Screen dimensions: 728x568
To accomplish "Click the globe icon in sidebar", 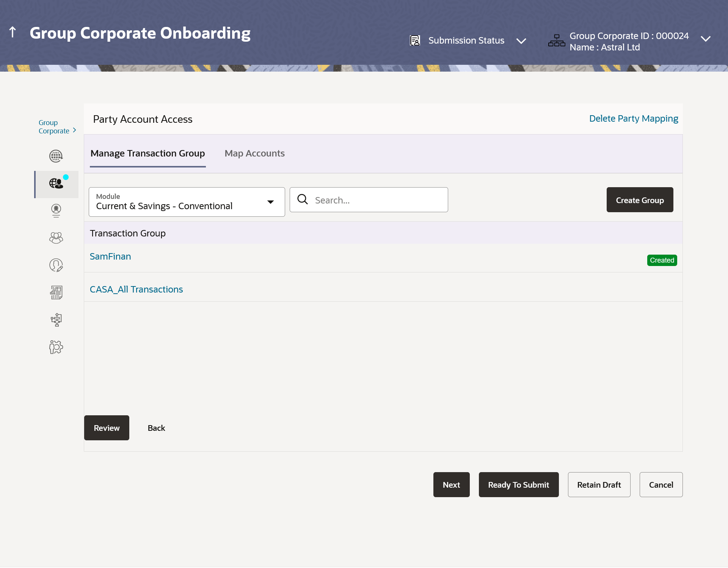I will coord(56,156).
